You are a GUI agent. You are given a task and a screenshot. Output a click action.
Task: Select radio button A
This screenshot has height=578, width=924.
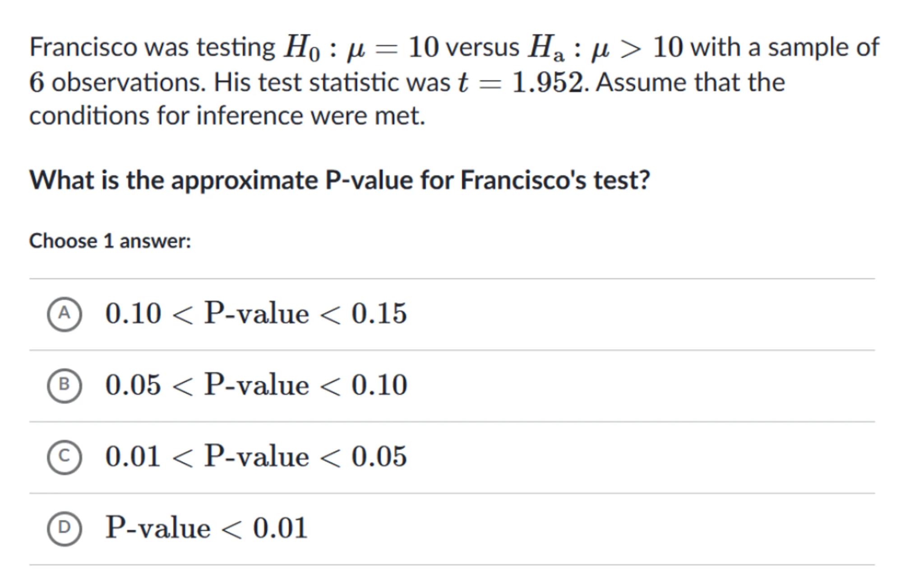[x=64, y=314]
